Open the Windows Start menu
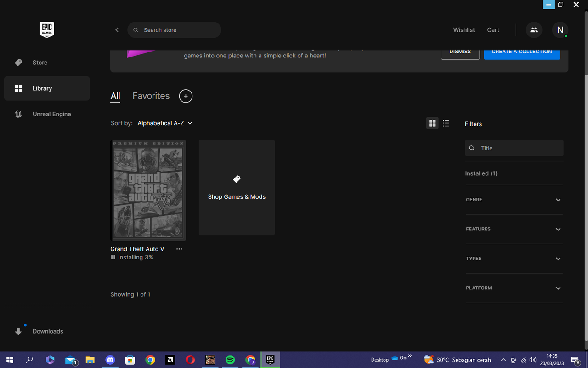The height and width of the screenshot is (368, 588). (9, 360)
